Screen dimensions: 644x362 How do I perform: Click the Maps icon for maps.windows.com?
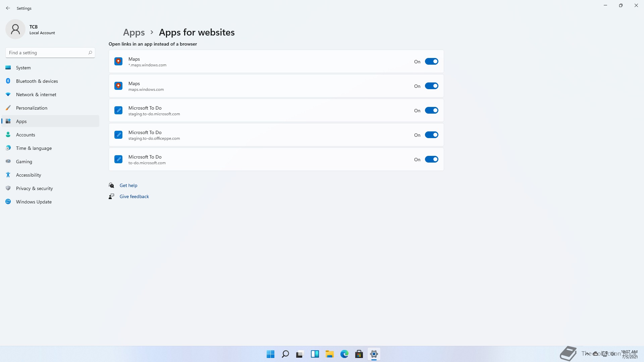[x=118, y=86]
